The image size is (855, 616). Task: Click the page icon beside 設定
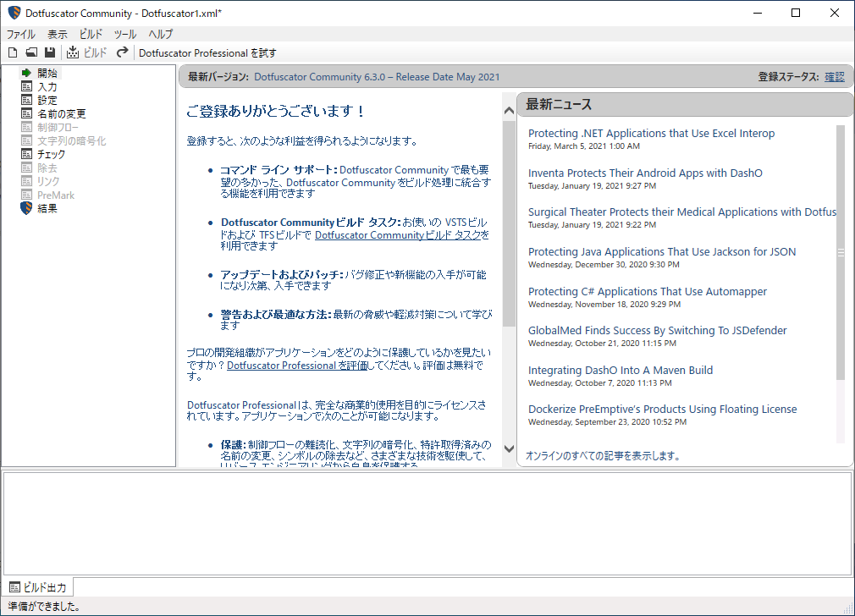coord(26,100)
